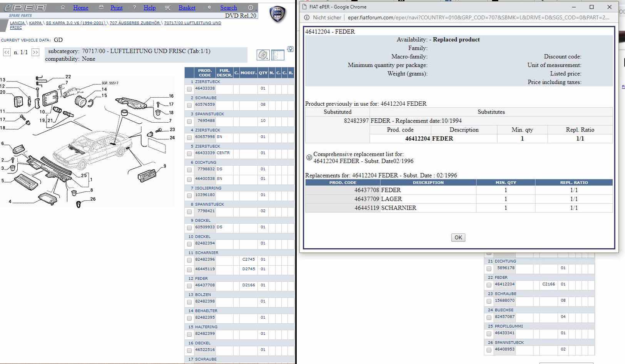Click the printer icon beside Print
Image resolution: width=625 pixels, height=364 pixels.
coord(101,7)
